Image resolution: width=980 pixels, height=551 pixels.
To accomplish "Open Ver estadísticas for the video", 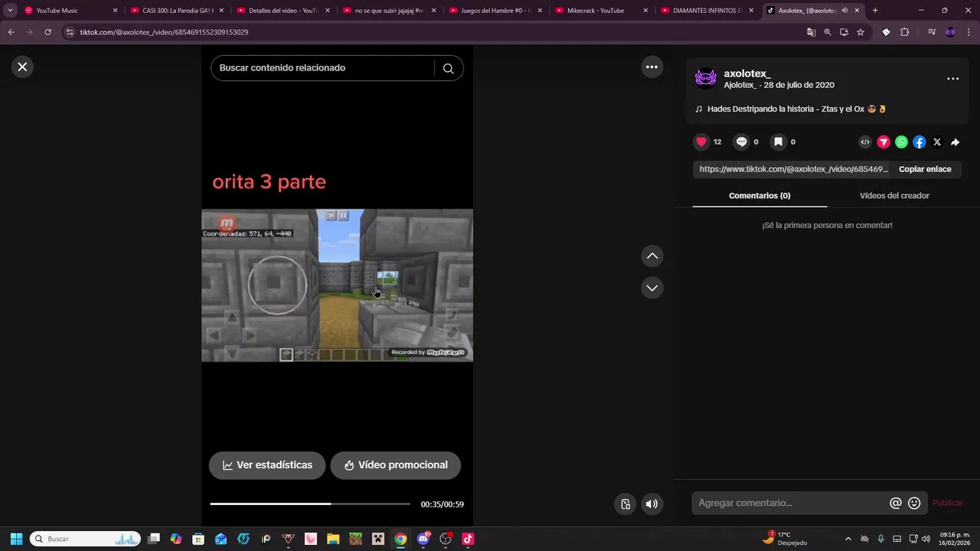I will 267,465.
